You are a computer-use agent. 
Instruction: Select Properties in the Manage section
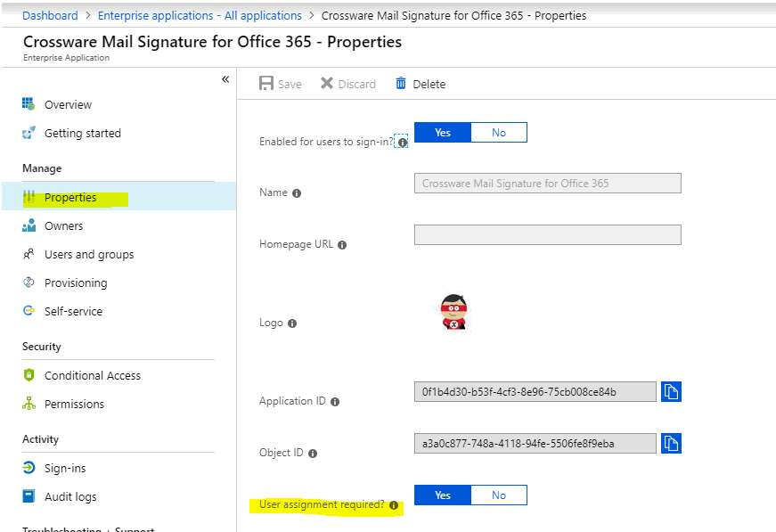[x=118, y=196]
